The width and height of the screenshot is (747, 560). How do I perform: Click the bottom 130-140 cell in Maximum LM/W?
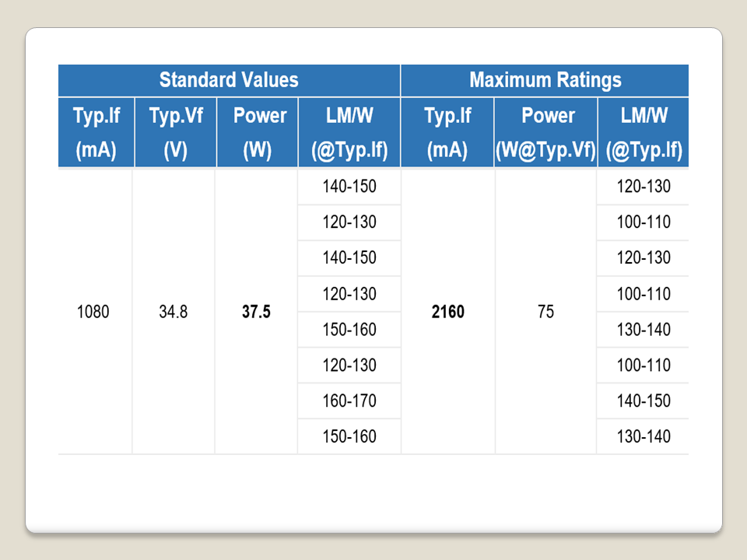pyautogui.click(x=643, y=437)
